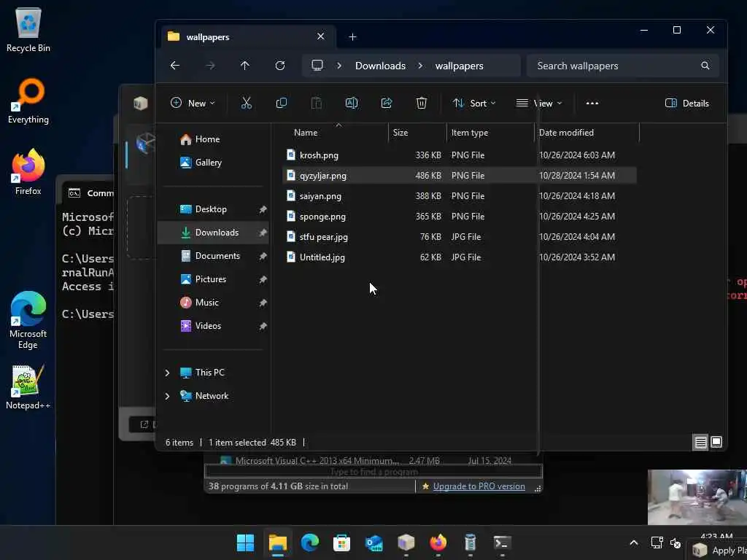Toggle the Details pane button
The image size is (747, 560).
(687, 103)
